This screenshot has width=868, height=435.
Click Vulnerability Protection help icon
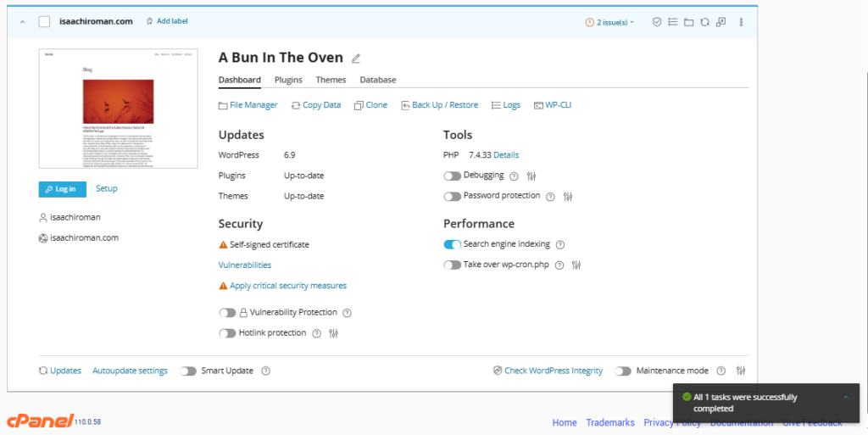pyautogui.click(x=347, y=313)
